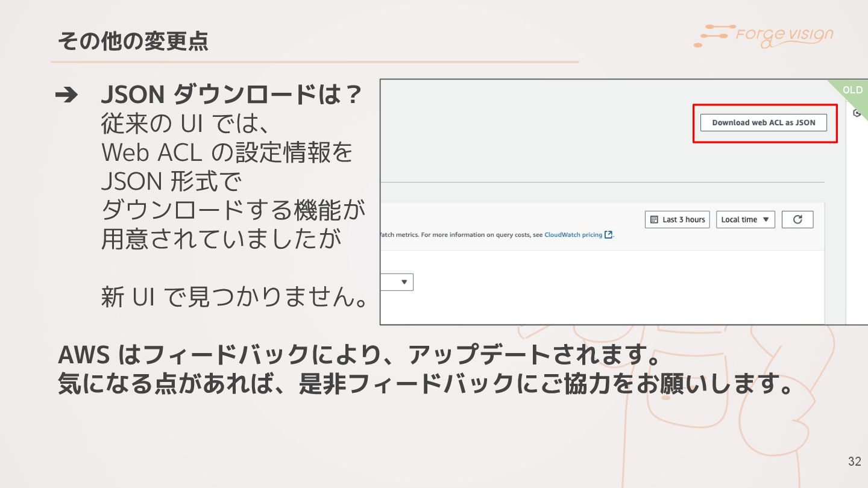Click the icon in the console's right side strip
This screenshot has height=488, width=868.
point(857,113)
